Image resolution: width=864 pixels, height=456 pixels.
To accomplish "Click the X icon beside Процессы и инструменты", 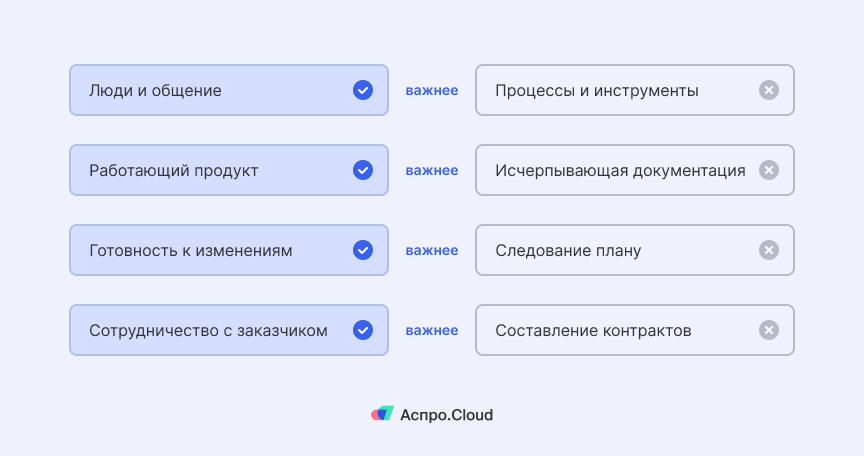I will pos(768,90).
